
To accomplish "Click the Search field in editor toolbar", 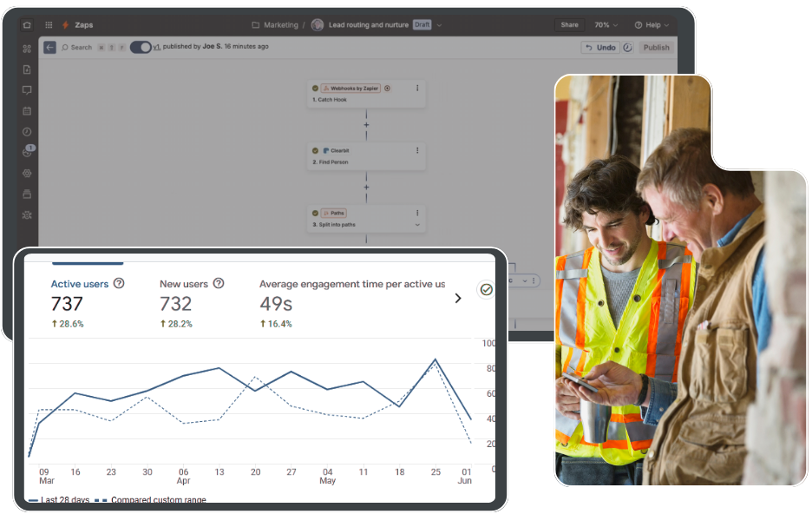I will [x=76, y=48].
